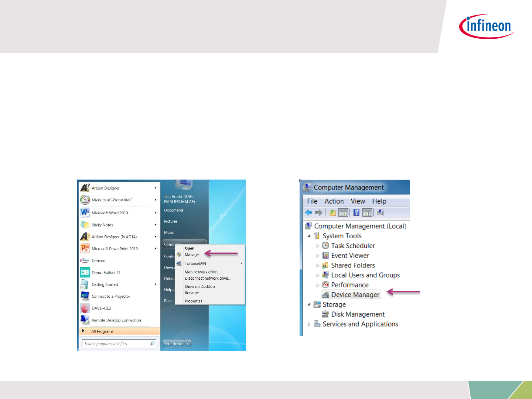This screenshot has width=532, height=399.
Task: Click the magnifier icon in Start search box
Action: pyautogui.click(x=152, y=344)
